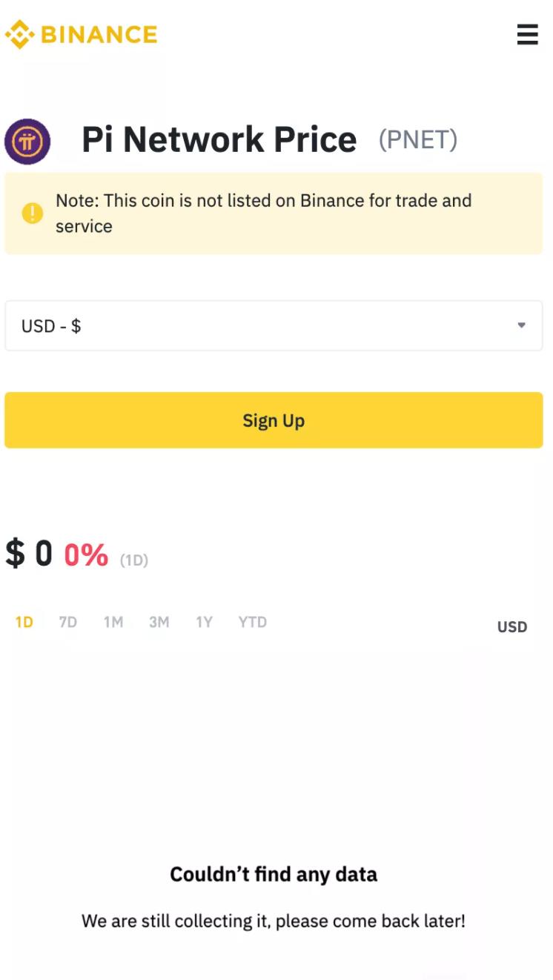
Task: Click the yellow warning icon in the note
Action: point(33,213)
